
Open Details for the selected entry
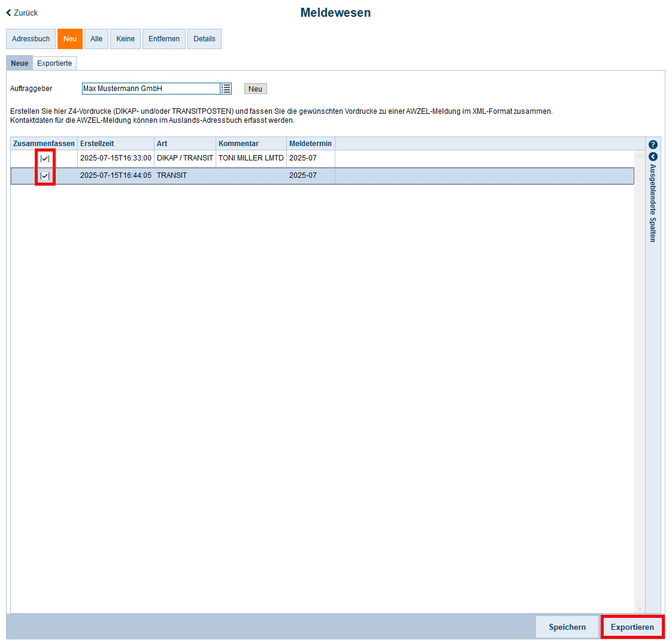(204, 39)
